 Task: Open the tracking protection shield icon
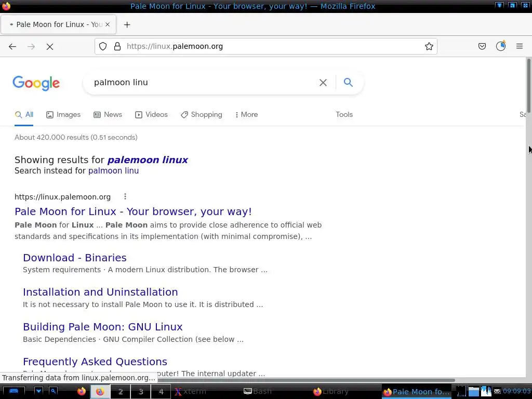(x=103, y=46)
